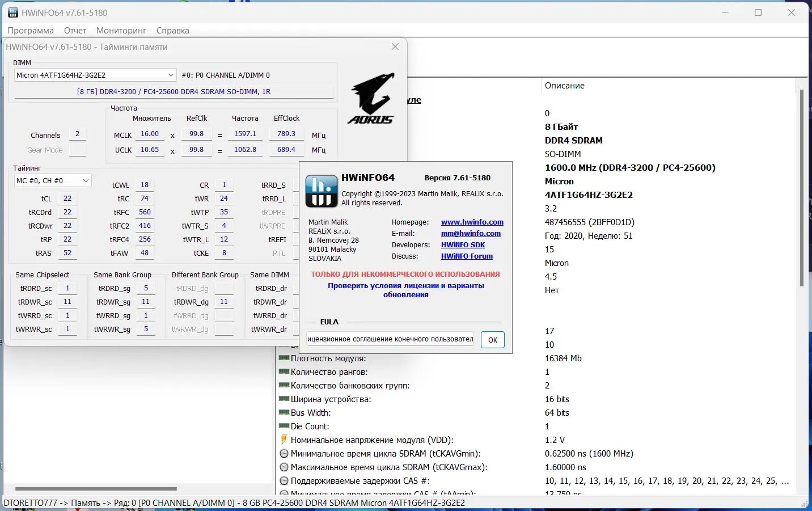Click the clock icon beside Минимальное время цикла SDRAM

click(x=284, y=453)
